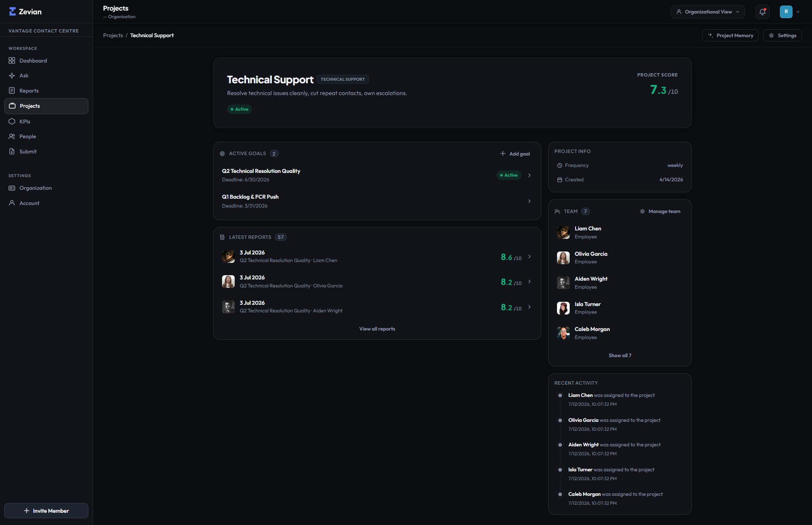The width and height of the screenshot is (812, 525).
Task: Open Organization settings in sidebar
Action: click(x=46, y=188)
